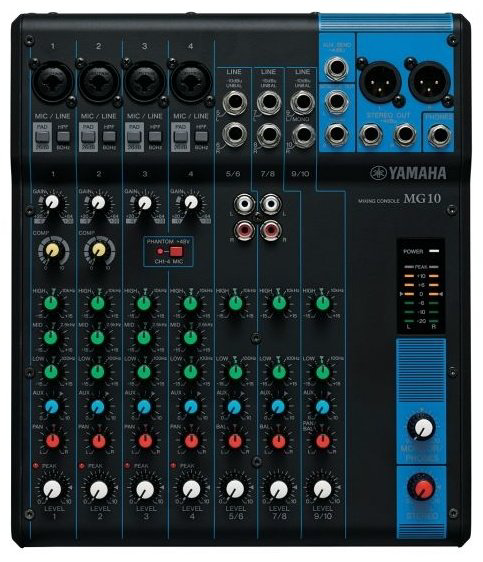This screenshot has width=483, height=562.
Task: Toggle the HPF switch on channel 4
Action: point(201,137)
